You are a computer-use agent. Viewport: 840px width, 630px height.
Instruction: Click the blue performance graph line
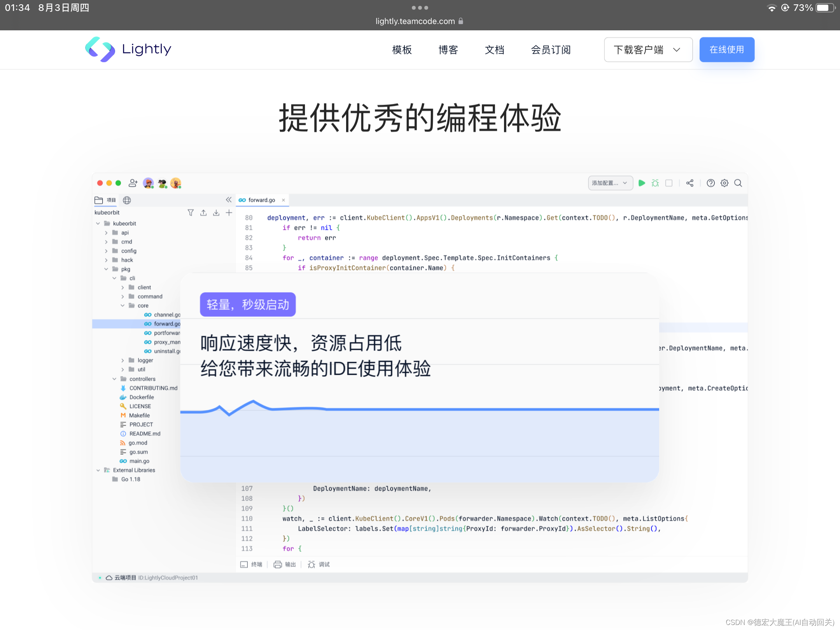click(428, 409)
